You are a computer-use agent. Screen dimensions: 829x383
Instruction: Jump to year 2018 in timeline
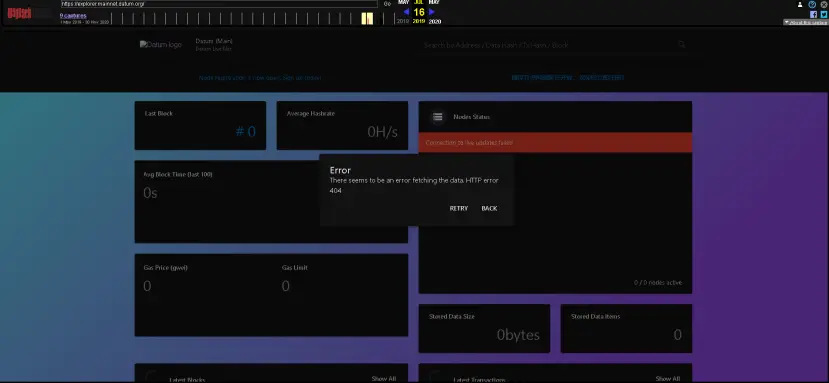(x=403, y=22)
